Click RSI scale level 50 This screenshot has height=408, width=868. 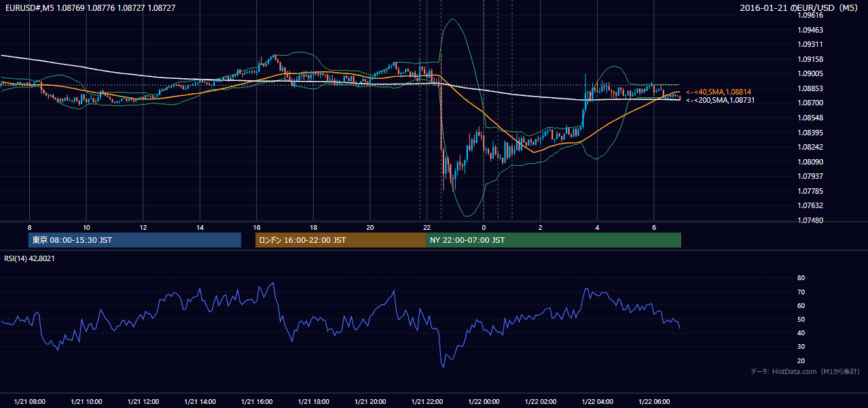[801, 320]
